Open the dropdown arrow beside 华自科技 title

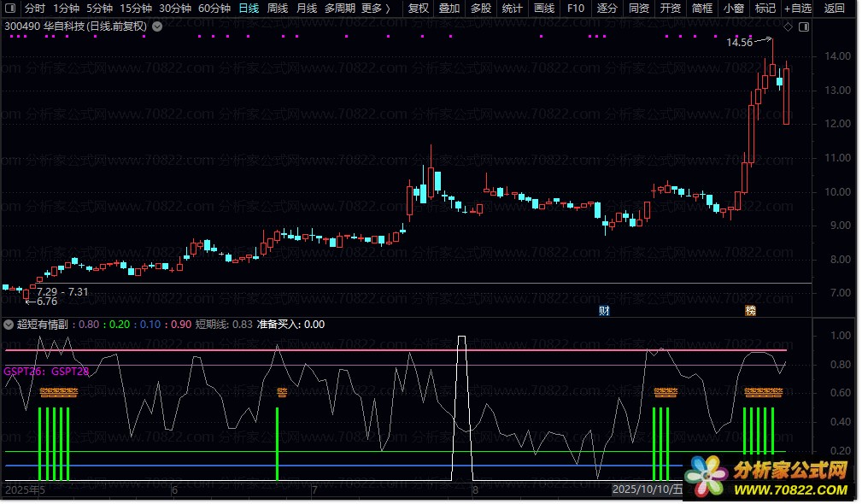tap(157, 26)
